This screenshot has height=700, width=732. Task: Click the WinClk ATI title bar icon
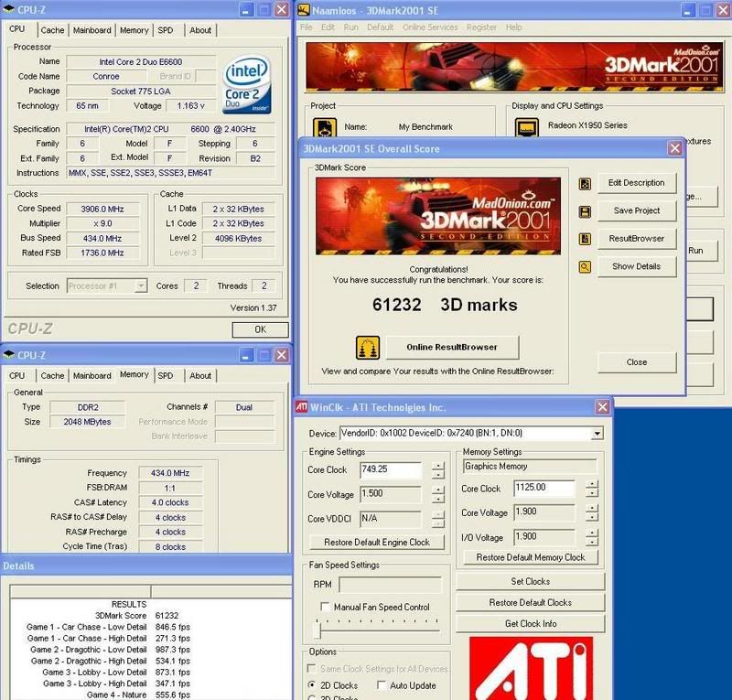click(x=301, y=407)
